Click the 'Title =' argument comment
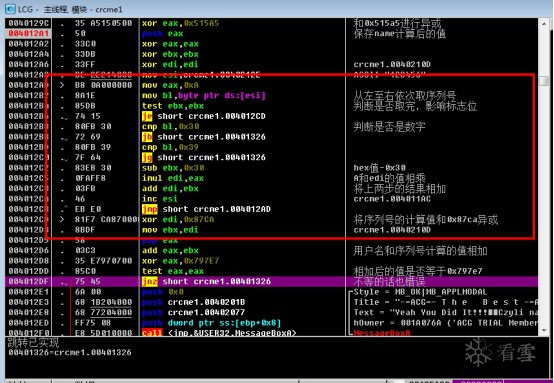The image size is (554, 383). (446, 302)
